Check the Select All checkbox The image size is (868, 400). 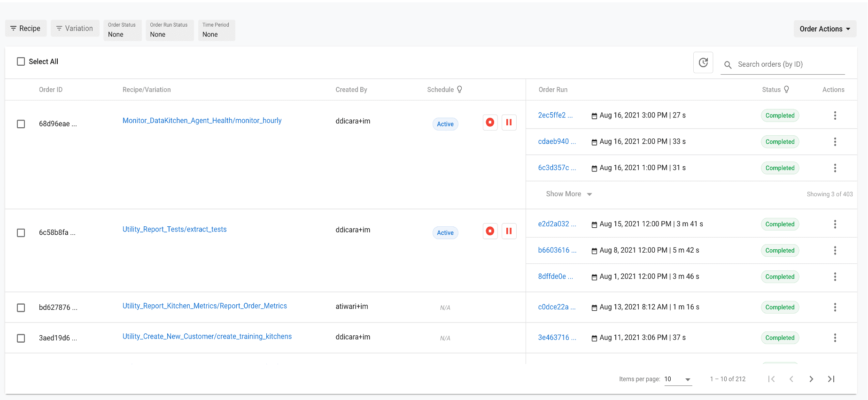tap(21, 62)
